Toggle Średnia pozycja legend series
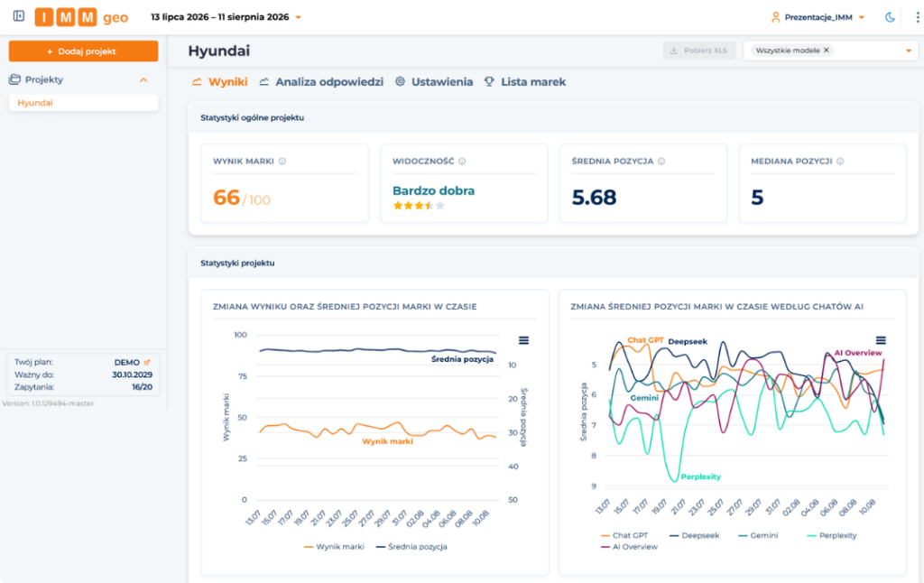The width and height of the screenshot is (924, 583). pyautogui.click(x=411, y=547)
